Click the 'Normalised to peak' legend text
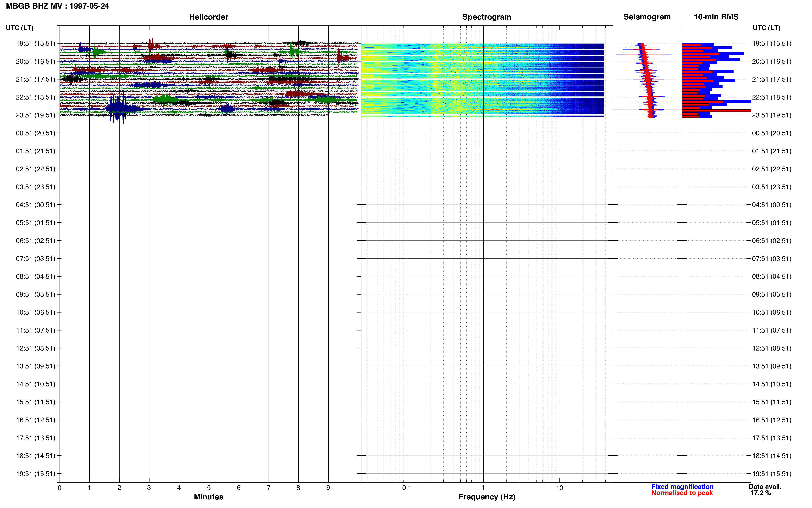812x508 pixels. coord(682,493)
